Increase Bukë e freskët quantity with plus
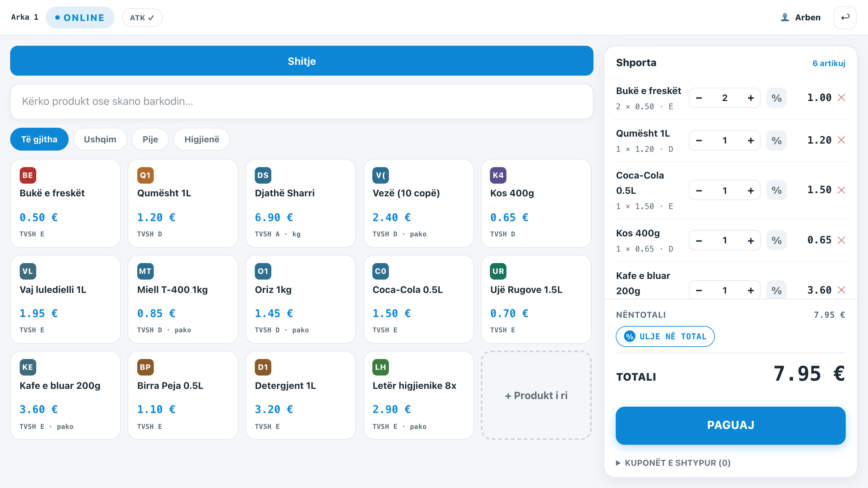This screenshot has width=868, height=488. coord(750,98)
